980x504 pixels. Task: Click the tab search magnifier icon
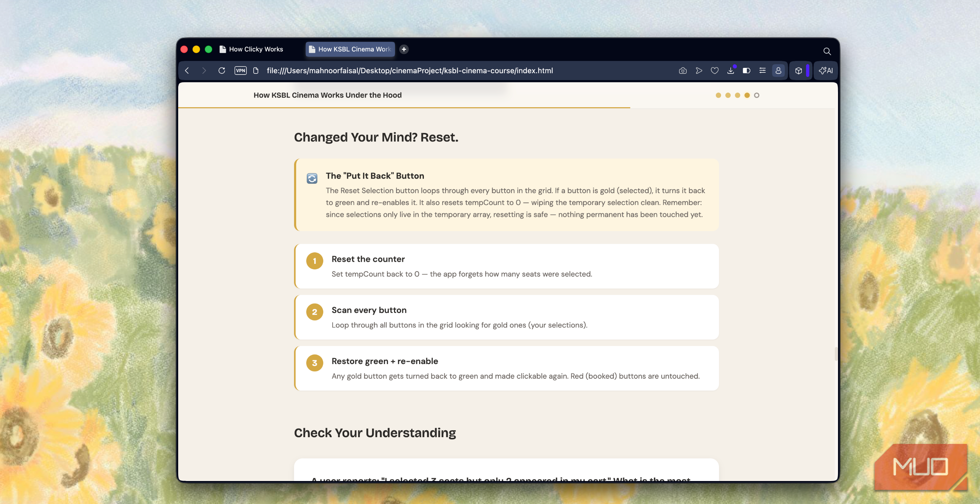[x=827, y=51]
